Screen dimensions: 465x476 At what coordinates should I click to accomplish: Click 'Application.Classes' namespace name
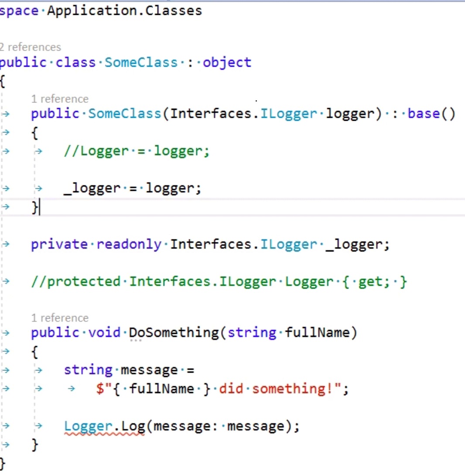pyautogui.click(x=124, y=11)
